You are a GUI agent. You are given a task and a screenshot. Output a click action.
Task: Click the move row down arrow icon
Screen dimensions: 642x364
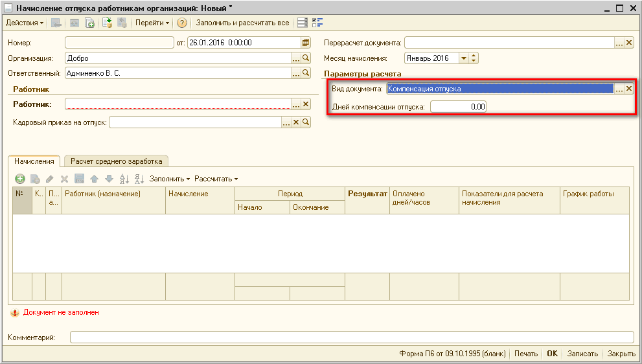click(109, 179)
